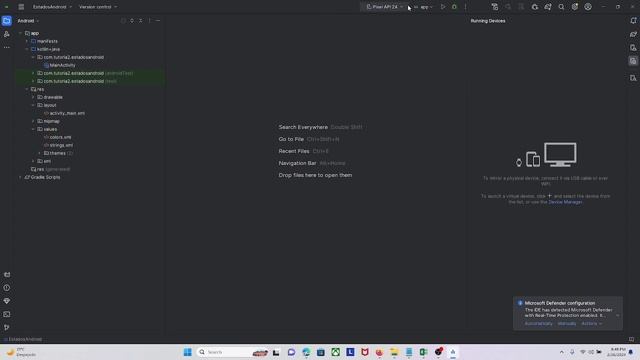
Task: Open the Problems tool window icon
Action: click(x=7, y=288)
